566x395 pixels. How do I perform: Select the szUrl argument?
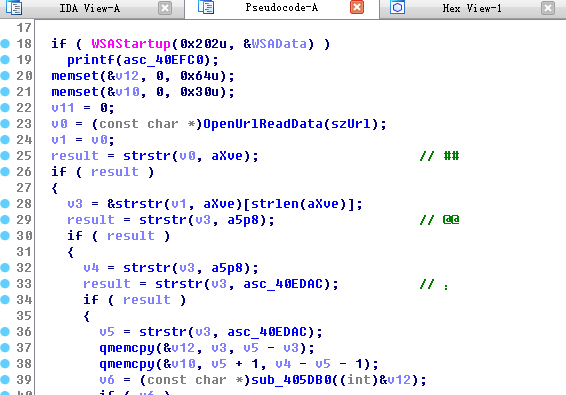pos(351,124)
